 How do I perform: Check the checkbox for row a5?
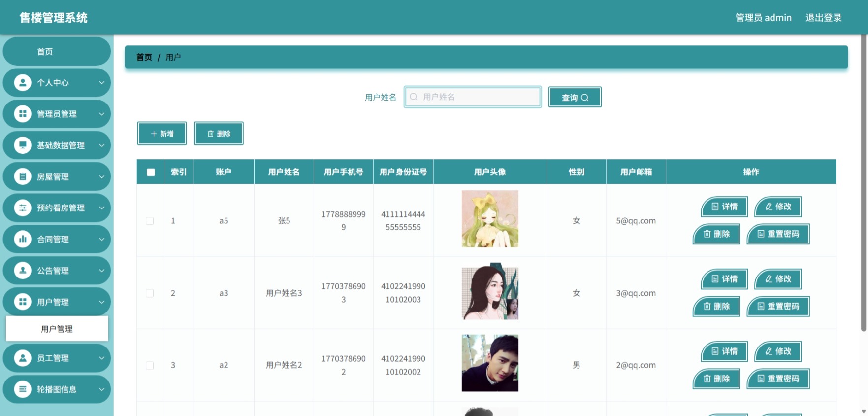(x=150, y=221)
